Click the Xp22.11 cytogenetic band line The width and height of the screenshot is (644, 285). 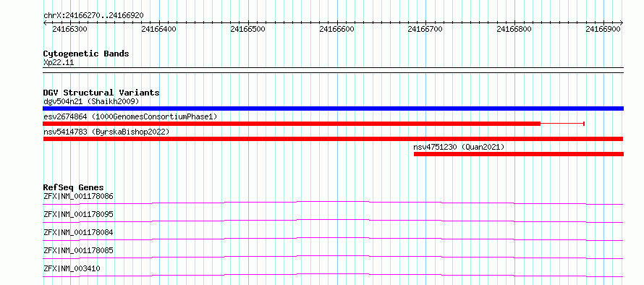pyautogui.click(x=333, y=70)
